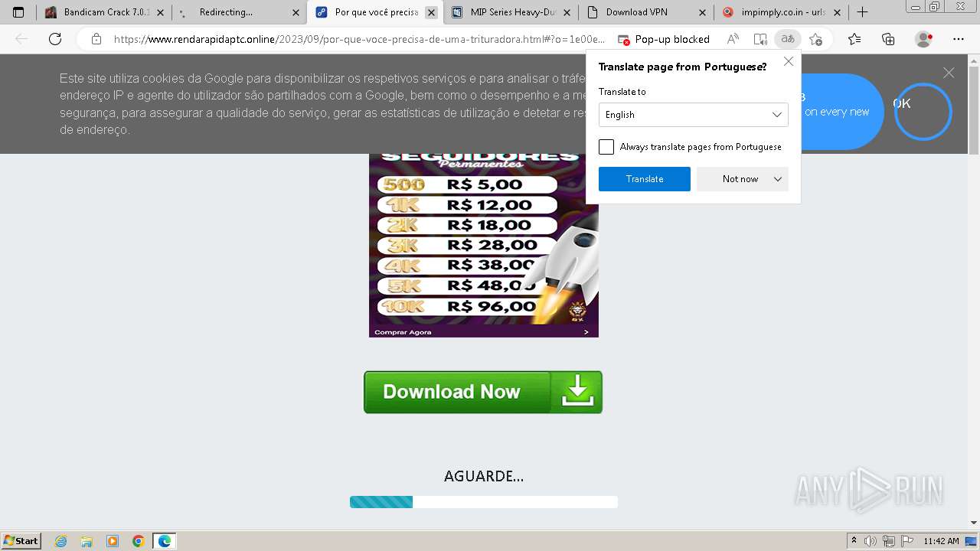Image resolution: width=980 pixels, height=551 pixels.
Task: Click the green Download Now button
Action: (483, 392)
